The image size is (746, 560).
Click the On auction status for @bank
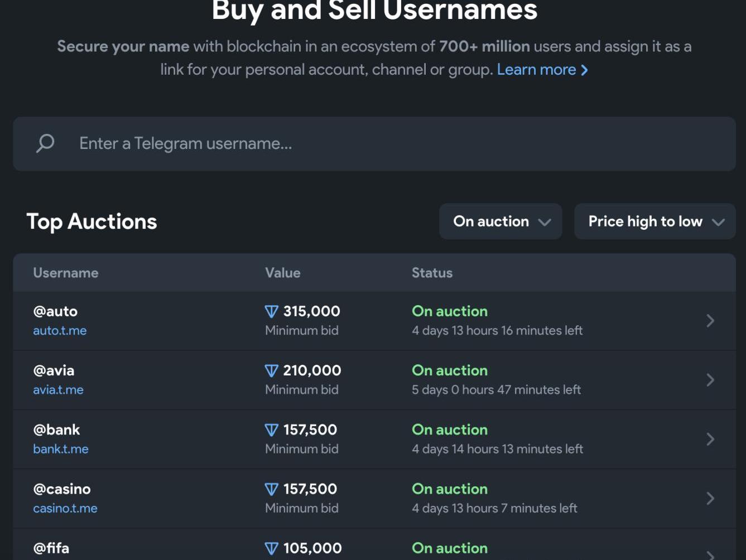pos(450,429)
